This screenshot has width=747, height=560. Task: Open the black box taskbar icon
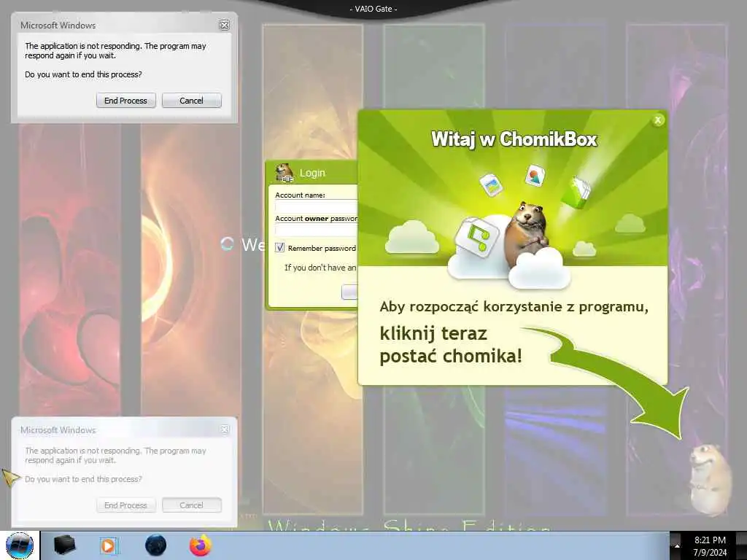(x=64, y=545)
